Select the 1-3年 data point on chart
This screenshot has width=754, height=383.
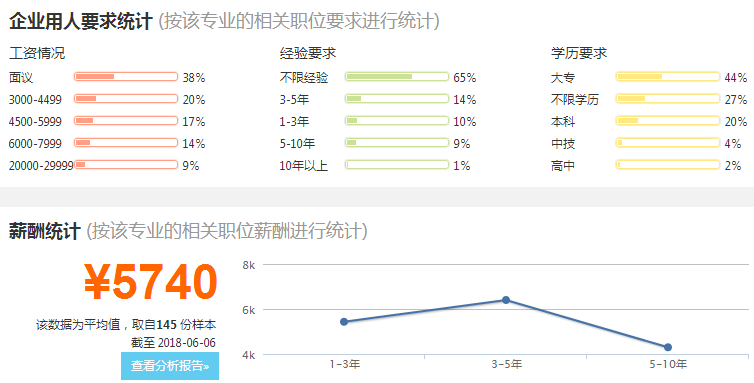[x=344, y=321]
